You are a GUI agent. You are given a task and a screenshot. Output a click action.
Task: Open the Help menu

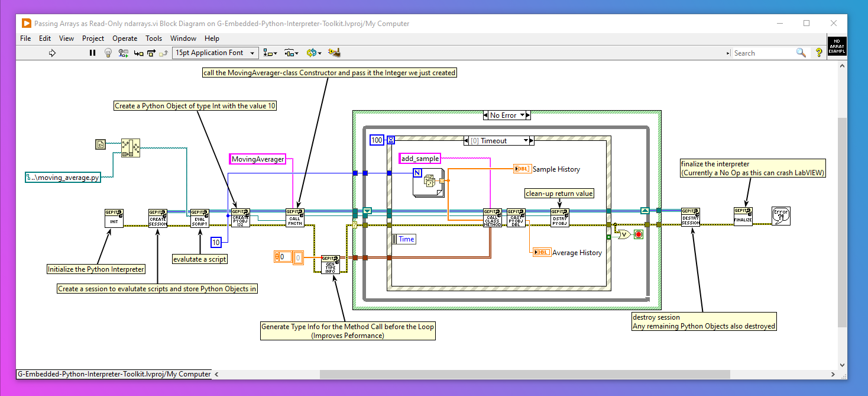pos(212,38)
